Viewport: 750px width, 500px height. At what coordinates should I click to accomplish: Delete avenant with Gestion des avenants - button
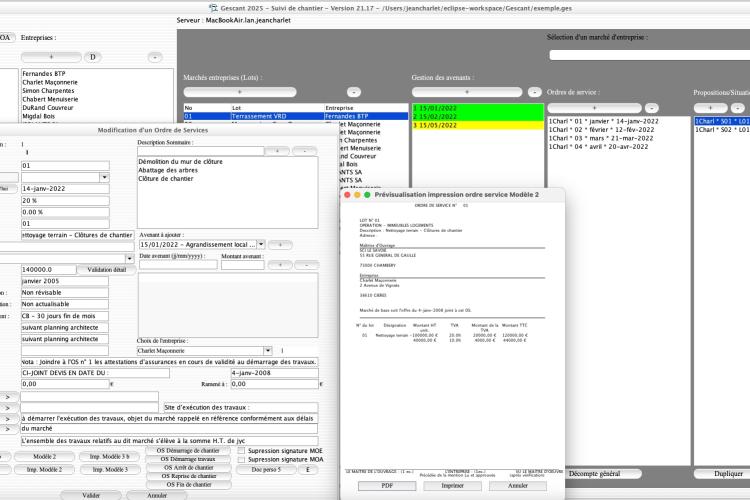point(534,92)
